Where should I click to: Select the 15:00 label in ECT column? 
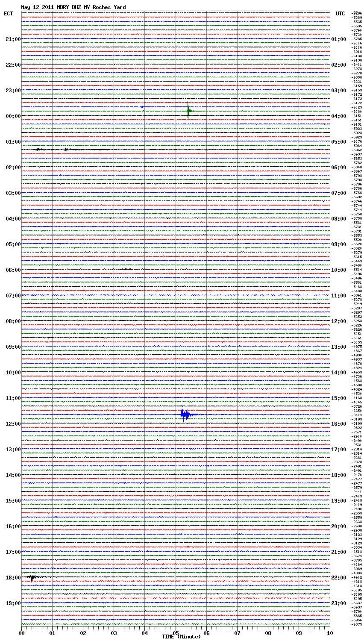[x=13, y=501]
